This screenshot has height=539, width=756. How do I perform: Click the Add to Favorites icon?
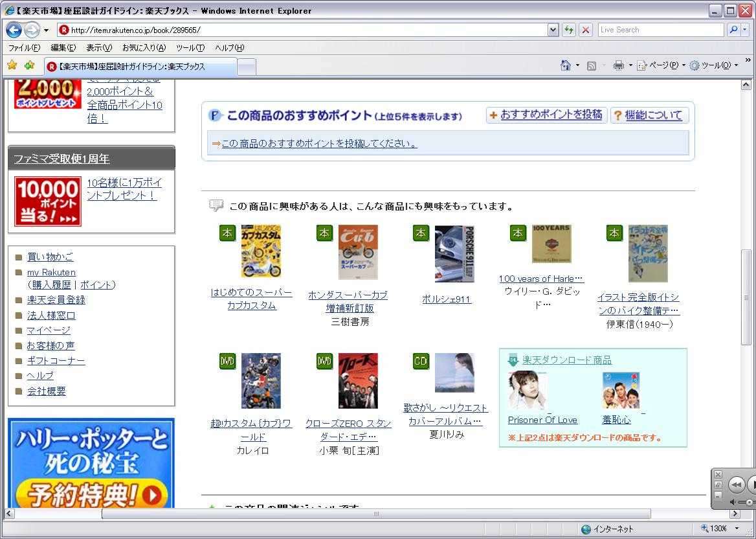click(x=29, y=65)
